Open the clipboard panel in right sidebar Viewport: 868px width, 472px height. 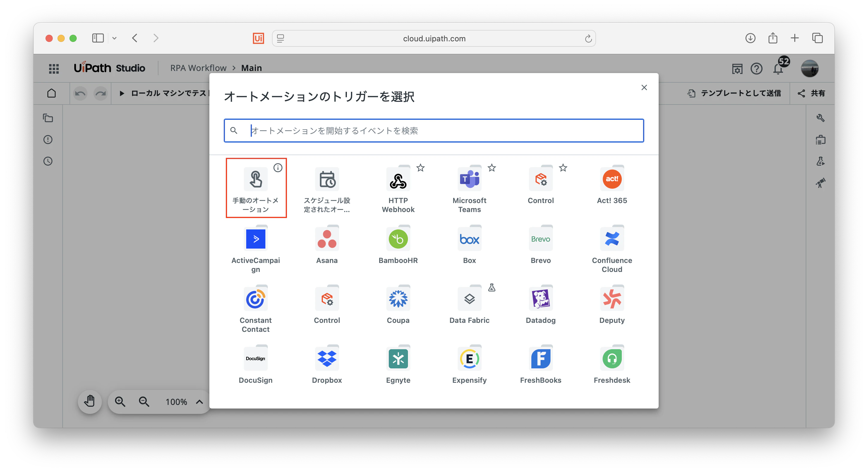[820, 140]
